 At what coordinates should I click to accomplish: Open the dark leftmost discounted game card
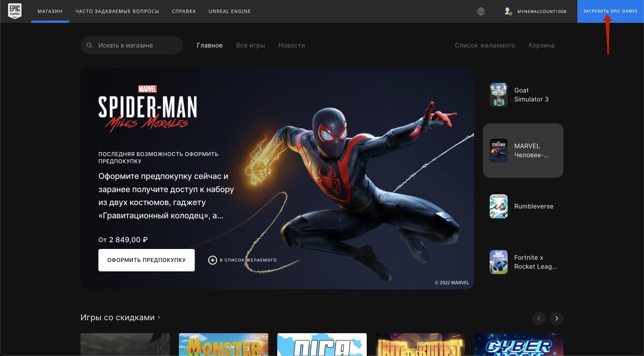pyautogui.click(x=125, y=344)
